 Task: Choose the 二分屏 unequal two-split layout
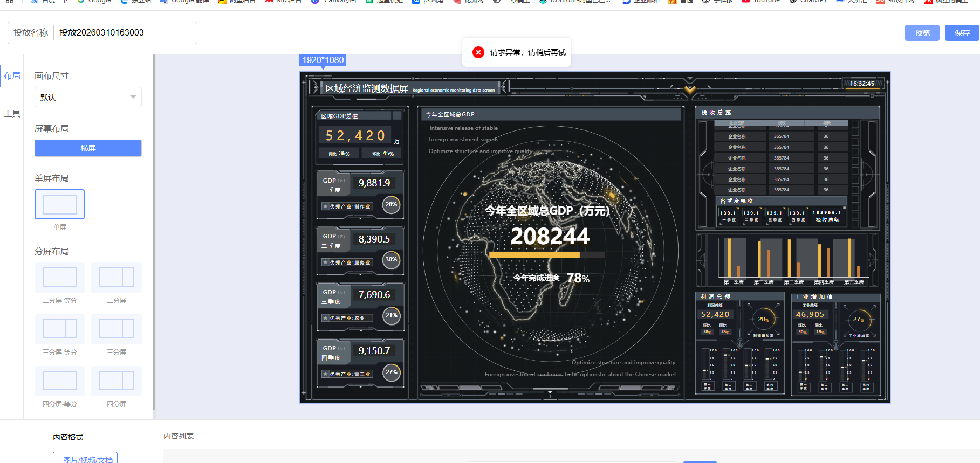[116, 277]
